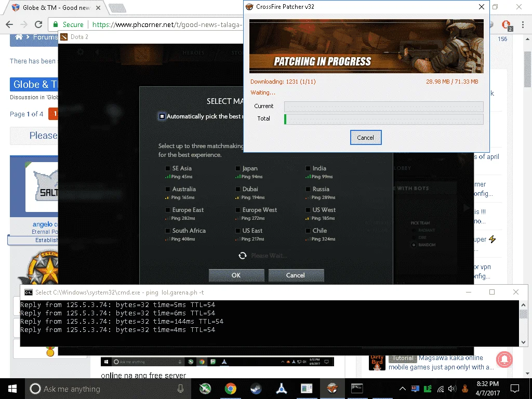Viewport: 532px width, 399px height.
Task: Open angelo user profile link
Action: [x=45, y=224]
